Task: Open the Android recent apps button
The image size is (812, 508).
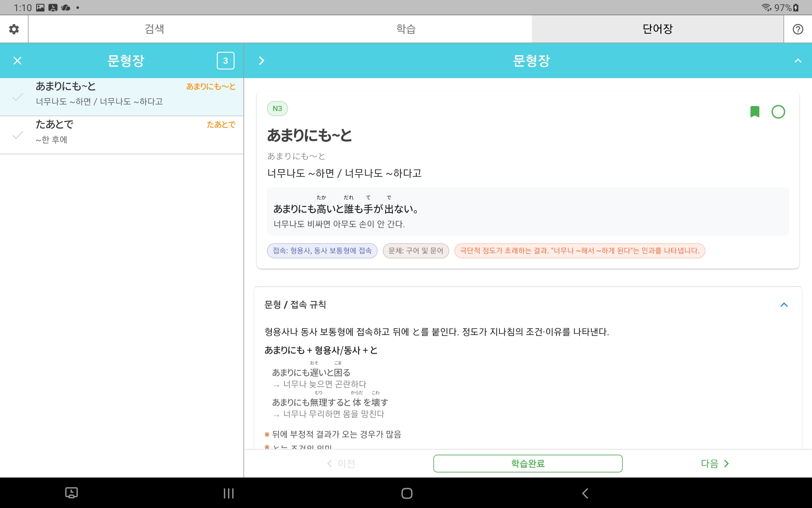Action: (x=228, y=493)
